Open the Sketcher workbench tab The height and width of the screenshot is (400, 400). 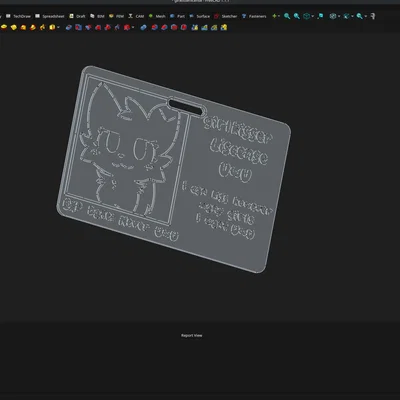point(226,16)
